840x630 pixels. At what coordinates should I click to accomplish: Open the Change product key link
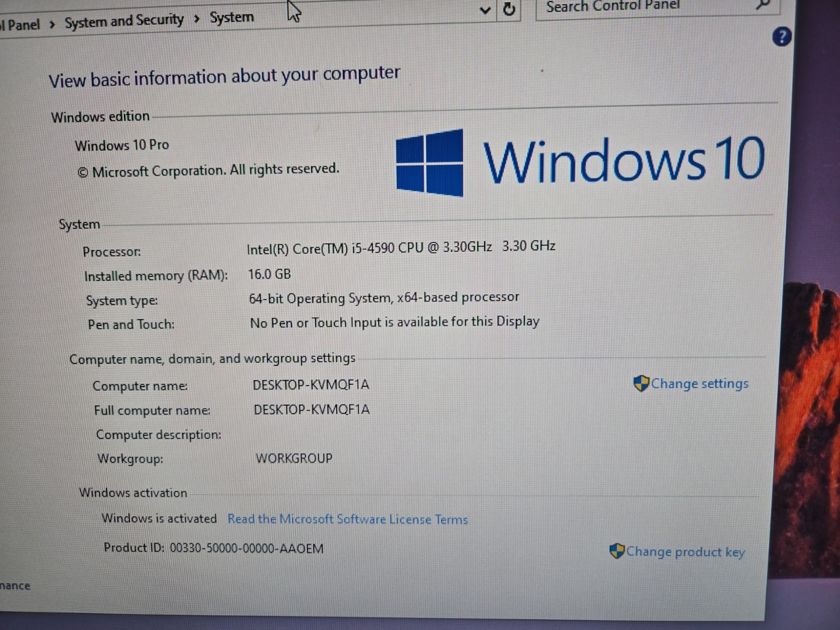(685, 552)
